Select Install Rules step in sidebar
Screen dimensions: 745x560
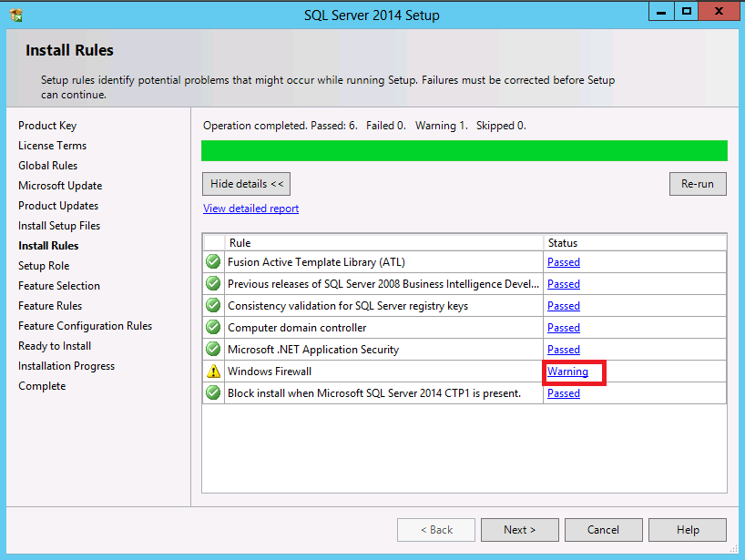[48, 246]
